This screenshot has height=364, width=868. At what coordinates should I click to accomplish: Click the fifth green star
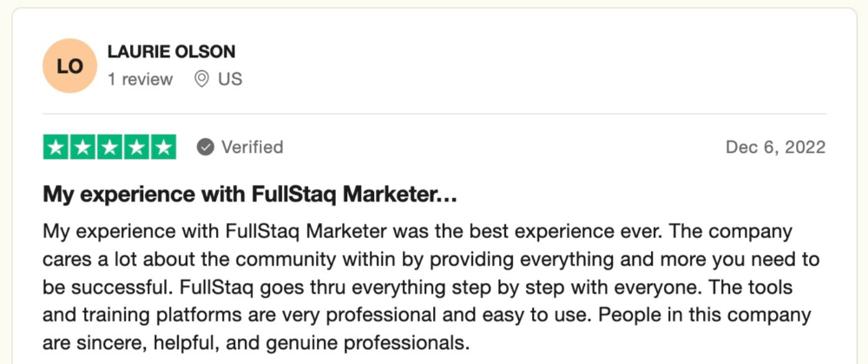pyautogui.click(x=163, y=147)
